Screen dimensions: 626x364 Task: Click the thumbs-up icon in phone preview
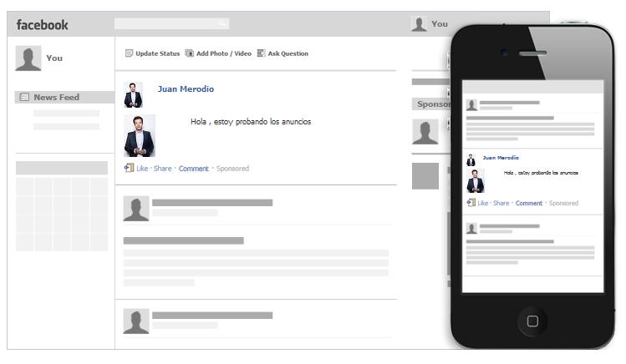click(471, 203)
